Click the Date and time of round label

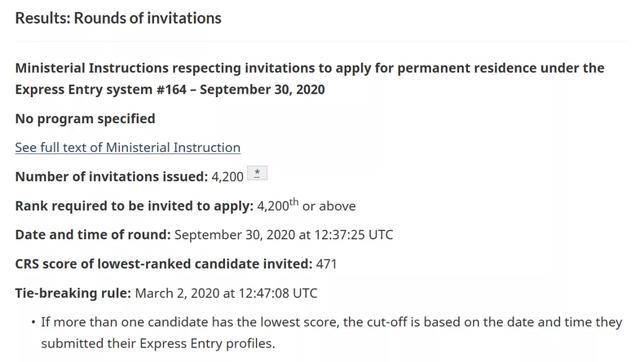tap(93, 235)
